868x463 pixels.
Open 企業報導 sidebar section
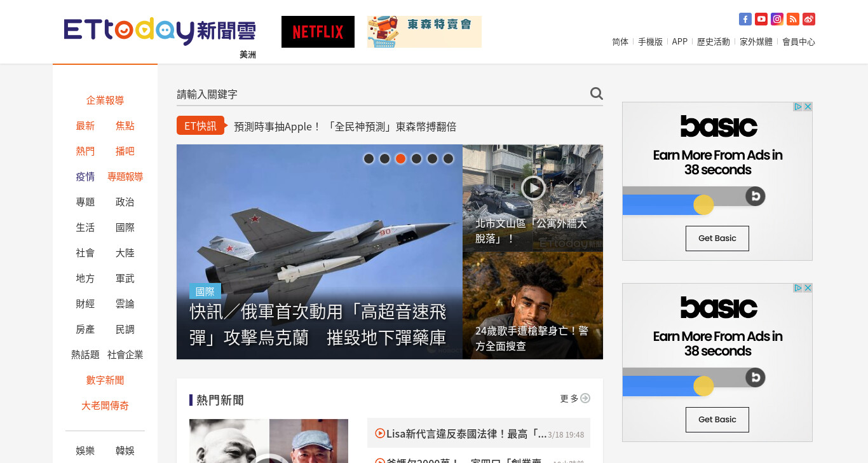[x=105, y=100]
